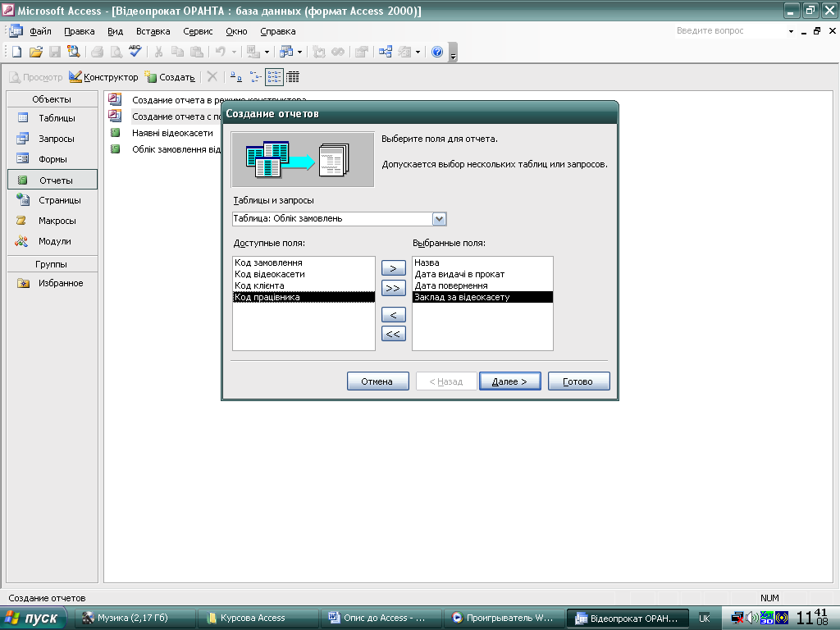Open the Таблицы objects category
Screen dimensions: 840x630
point(52,118)
